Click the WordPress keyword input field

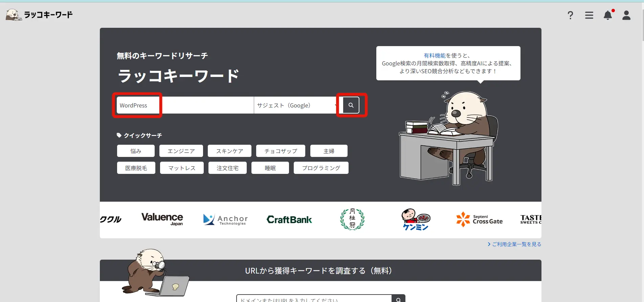185,105
